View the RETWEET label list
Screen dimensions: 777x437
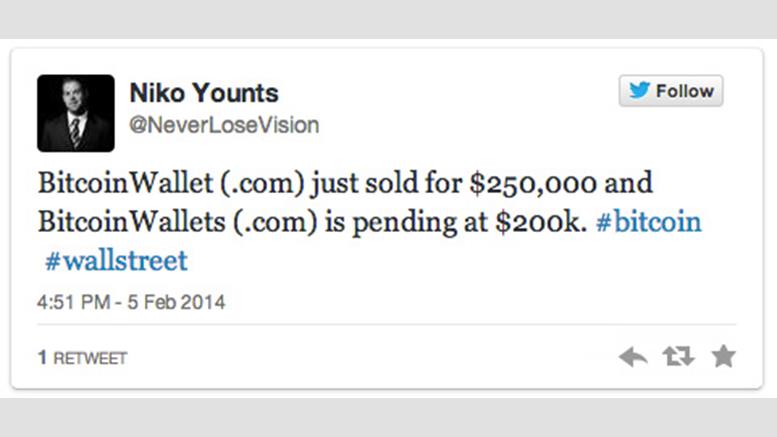pos(90,358)
